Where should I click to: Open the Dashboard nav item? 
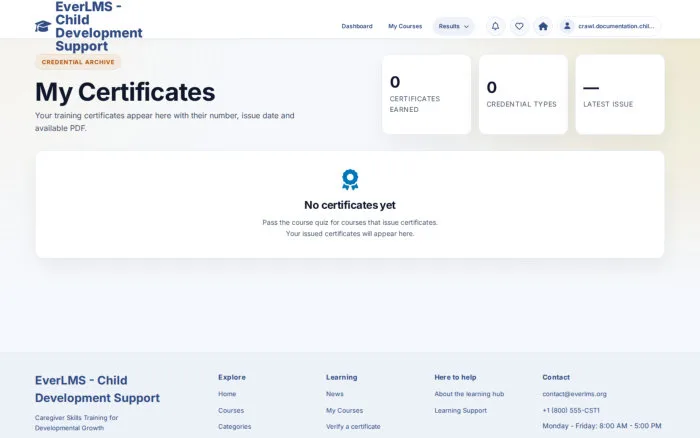(357, 26)
